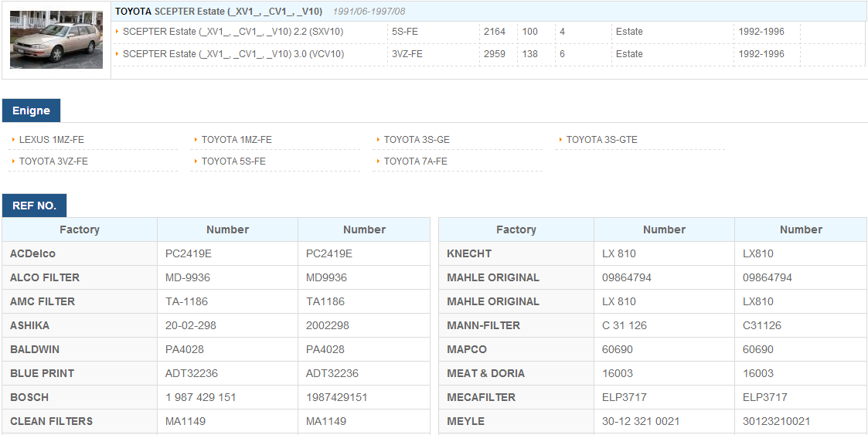
Task: Click the 30-12 321 0021 Meyle number
Action: pyautogui.click(x=641, y=421)
